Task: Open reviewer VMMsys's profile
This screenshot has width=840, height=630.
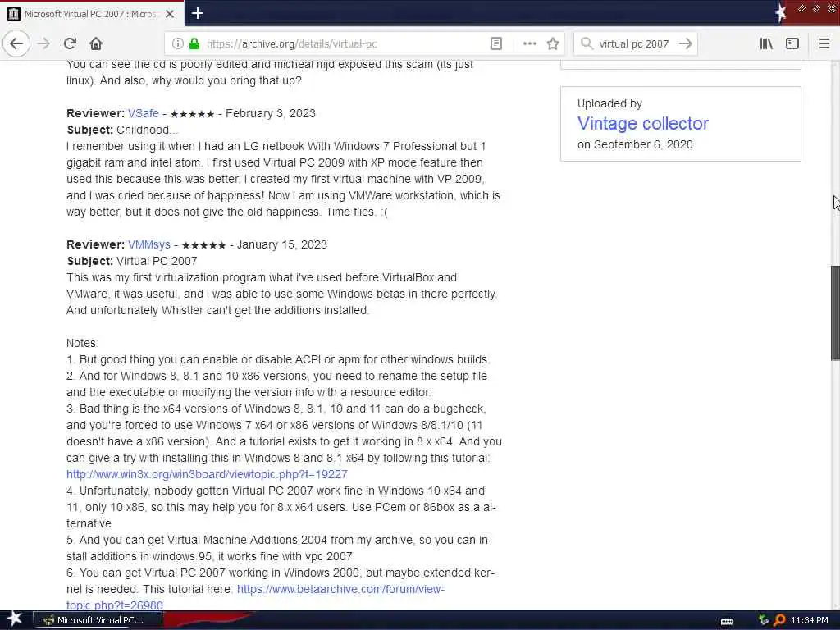Action: 149,244
